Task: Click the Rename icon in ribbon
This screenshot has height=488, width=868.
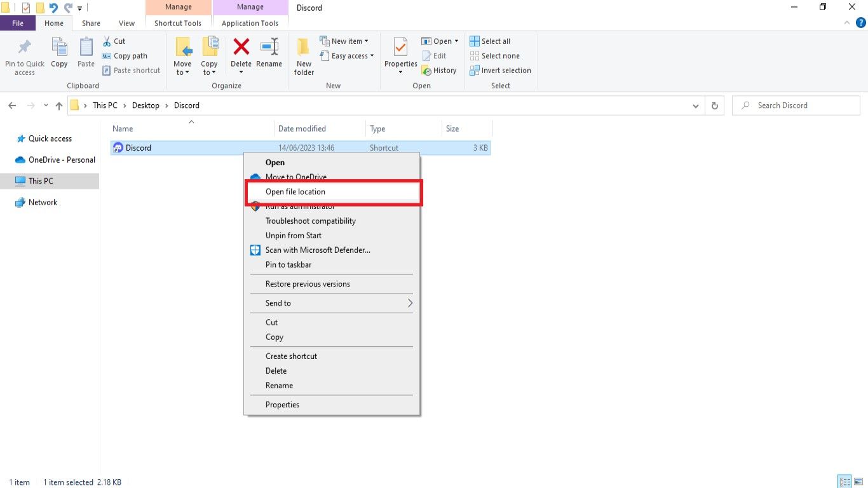Action: (x=269, y=48)
